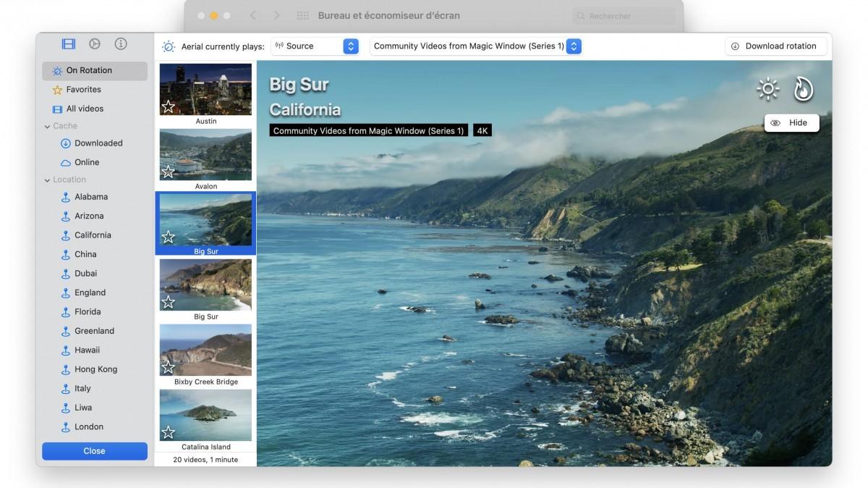Click the Alabama location pin icon
Viewport: 868px width, 488px height.
[x=65, y=197]
